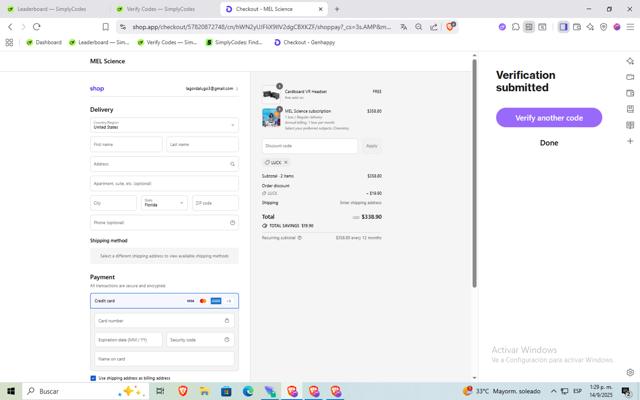Viewport: 640px width, 400px height.
Task: Open the notifications center icon
Action: (627, 392)
